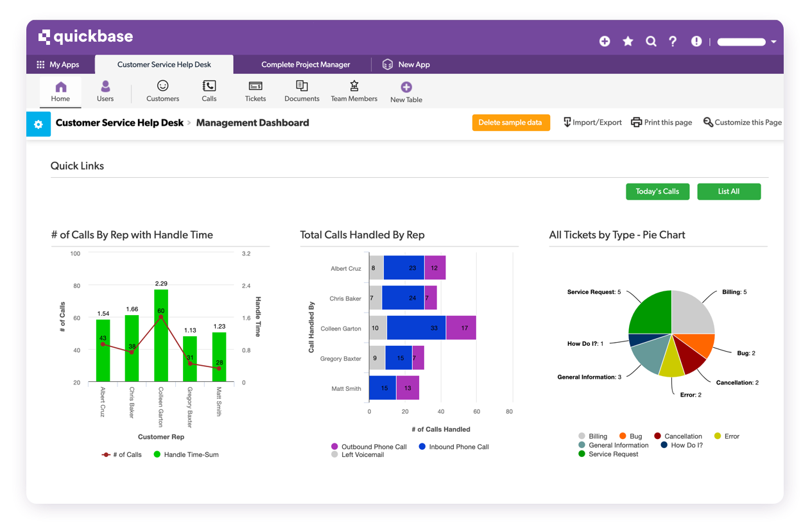Open the Documents table
Viewport: 810px width, 532px height.
302,91
